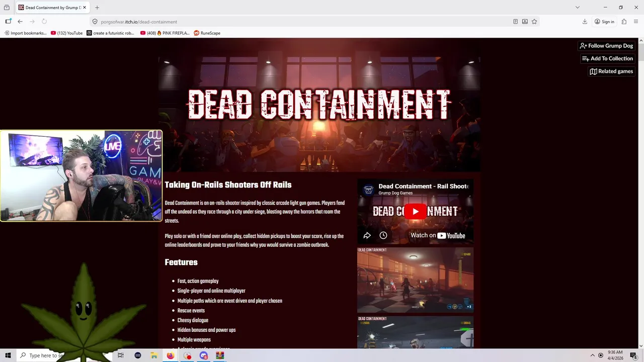This screenshot has width=644, height=362.
Task: Open a new browser tab
Action: click(97, 8)
